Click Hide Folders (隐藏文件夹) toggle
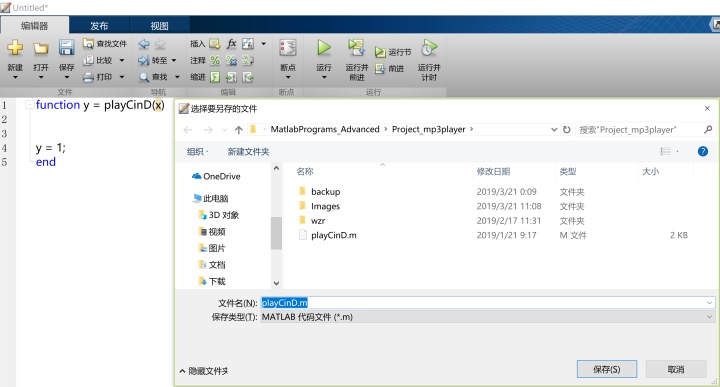The width and height of the screenshot is (720, 387). pyautogui.click(x=204, y=371)
